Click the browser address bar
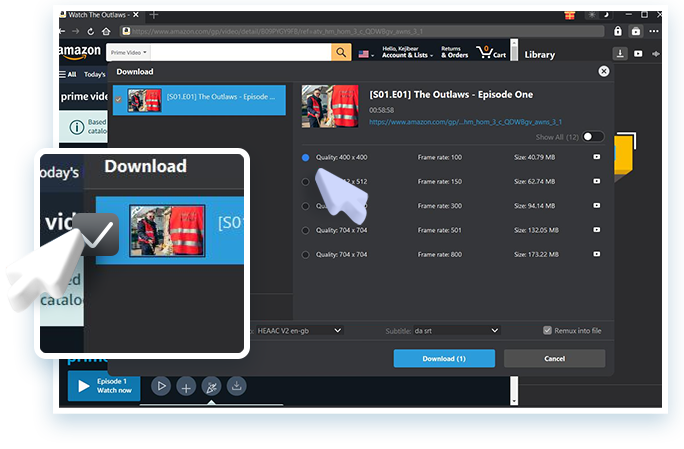 [362, 31]
